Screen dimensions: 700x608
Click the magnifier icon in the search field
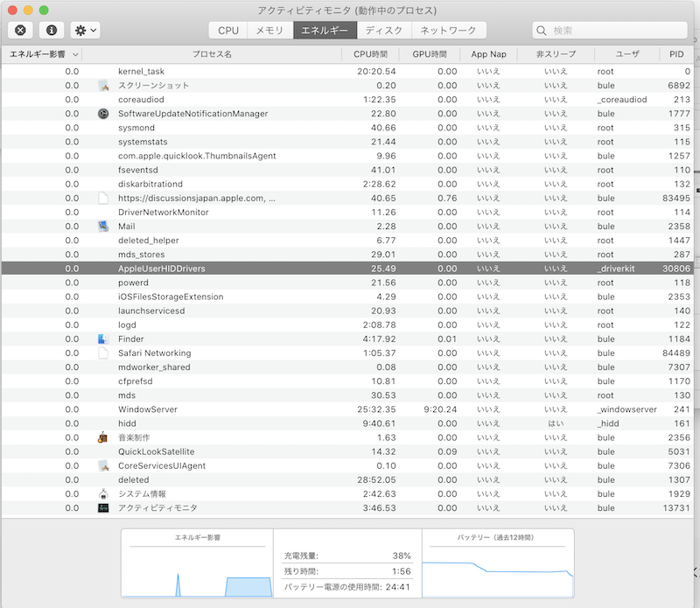[x=543, y=31]
